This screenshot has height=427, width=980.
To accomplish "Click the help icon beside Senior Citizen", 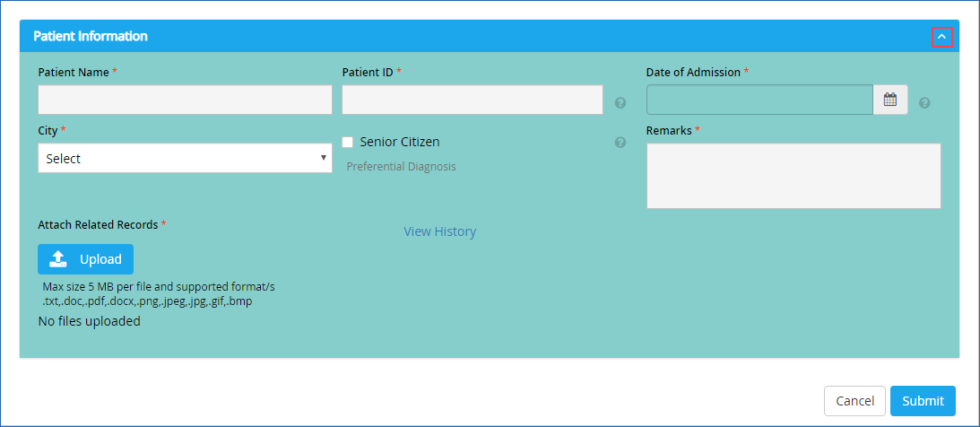I will 620,143.
